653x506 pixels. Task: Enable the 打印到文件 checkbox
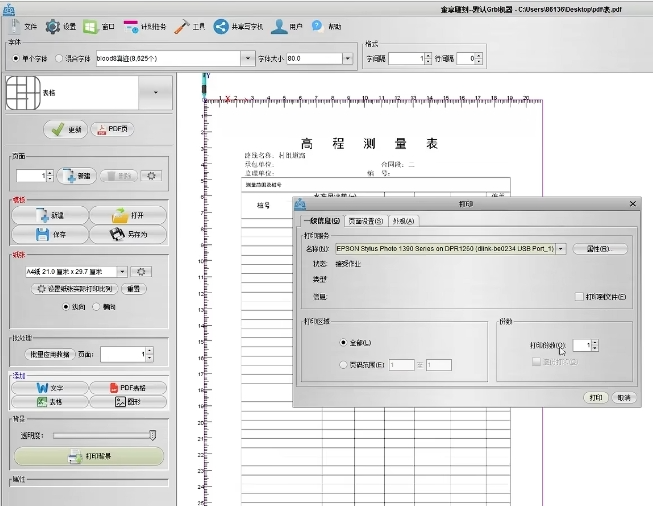pyautogui.click(x=579, y=297)
